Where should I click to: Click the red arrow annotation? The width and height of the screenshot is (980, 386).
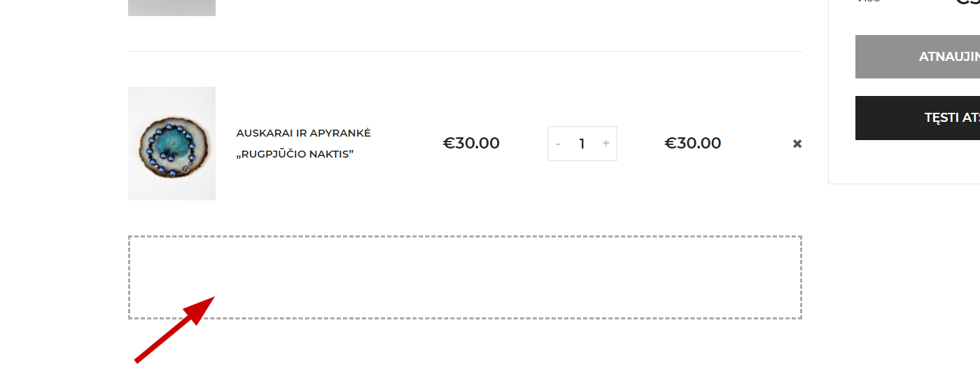(174, 329)
